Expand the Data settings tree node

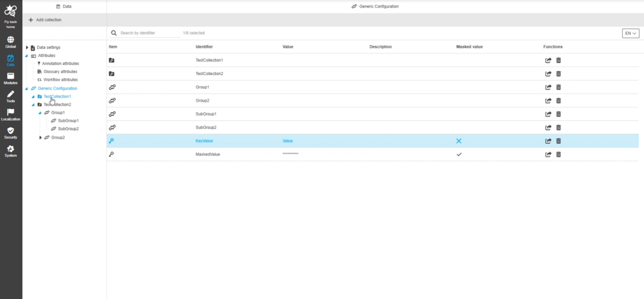(x=27, y=48)
